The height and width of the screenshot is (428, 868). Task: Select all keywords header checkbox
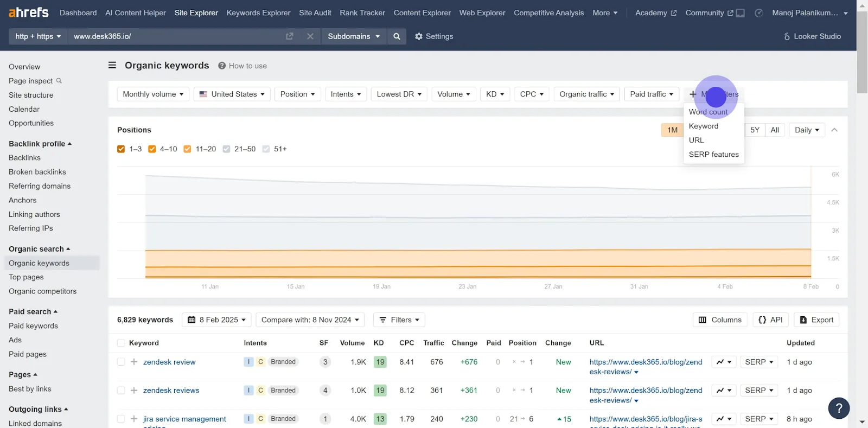tap(121, 343)
